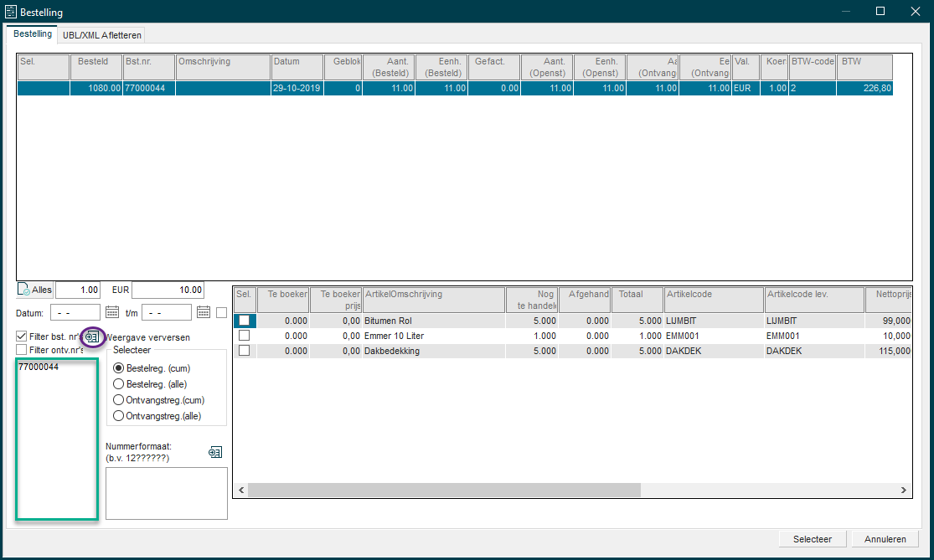Click the DAKDEK supplier article code cell

coord(814,351)
